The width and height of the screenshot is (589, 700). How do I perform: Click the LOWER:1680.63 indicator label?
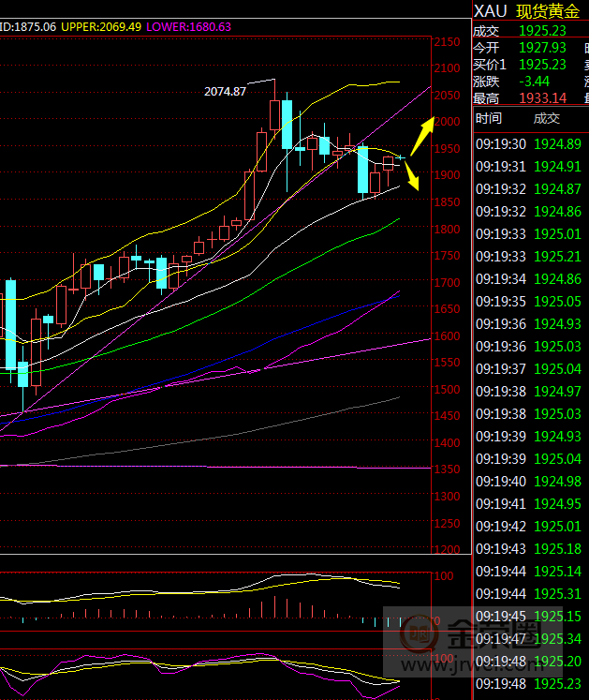189,27
